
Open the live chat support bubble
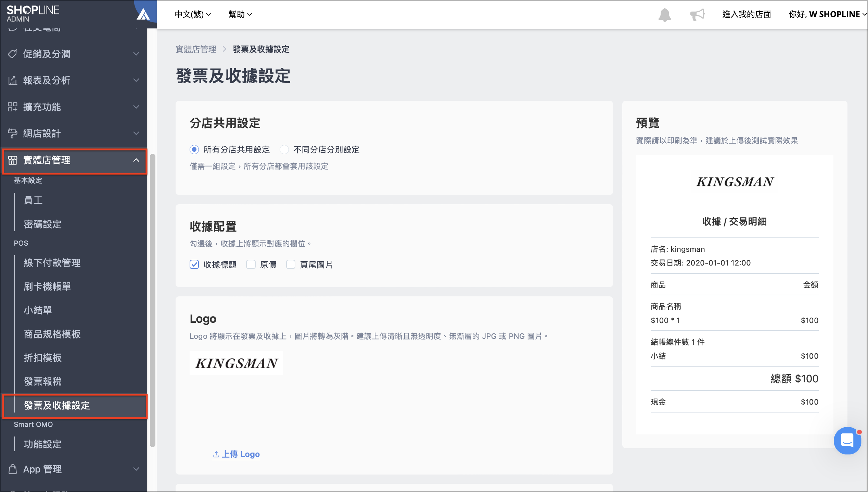point(847,440)
